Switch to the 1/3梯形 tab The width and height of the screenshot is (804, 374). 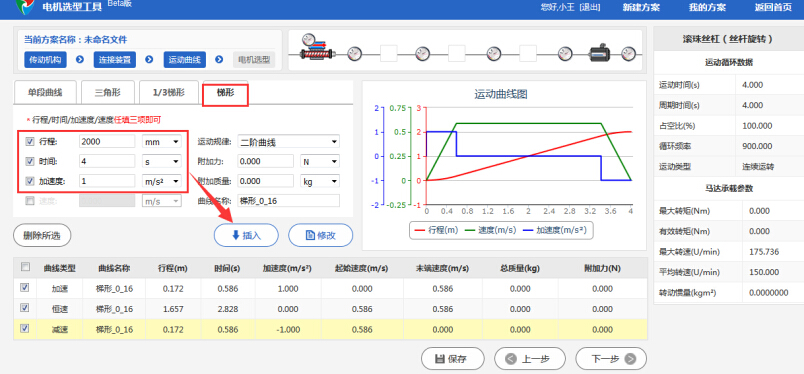click(x=169, y=93)
